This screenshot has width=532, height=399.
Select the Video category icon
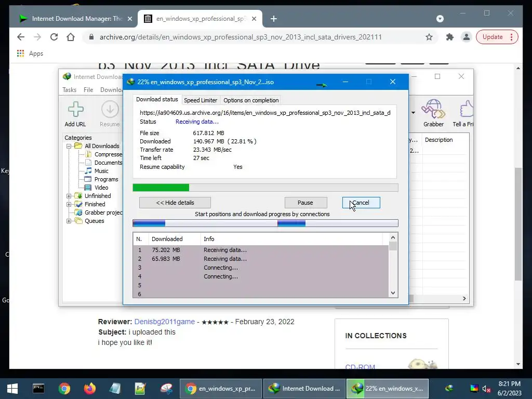88,187
